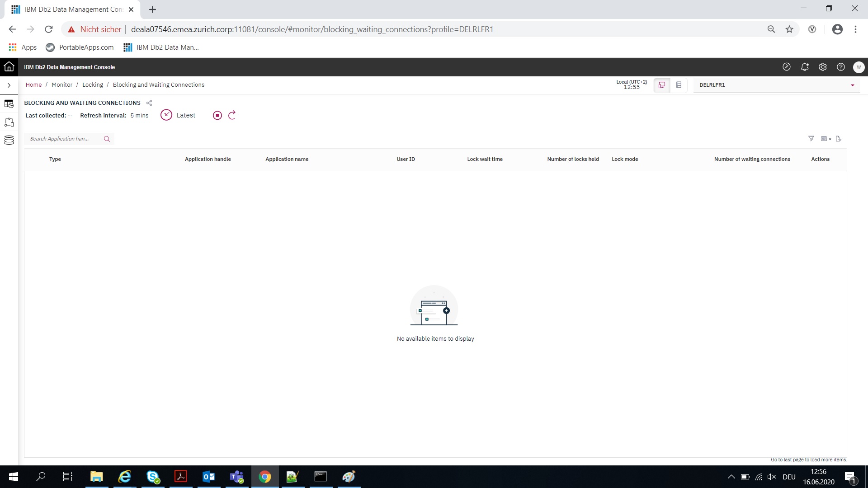This screenshot has height=488, width=868.
Task: Open the column visibility eye dropdown
Action: pyautogui.click(x=826, y=139)
